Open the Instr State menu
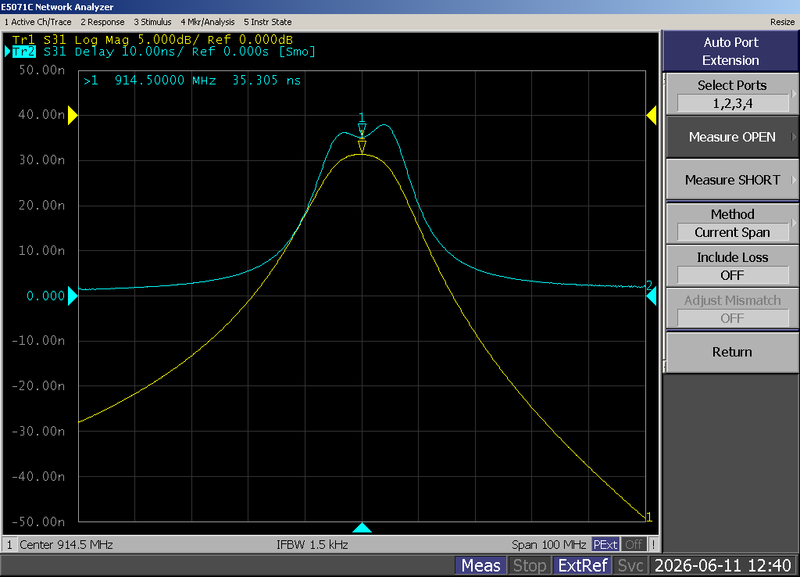Viewport: 800px width, 577px height. tap(267, 22)
